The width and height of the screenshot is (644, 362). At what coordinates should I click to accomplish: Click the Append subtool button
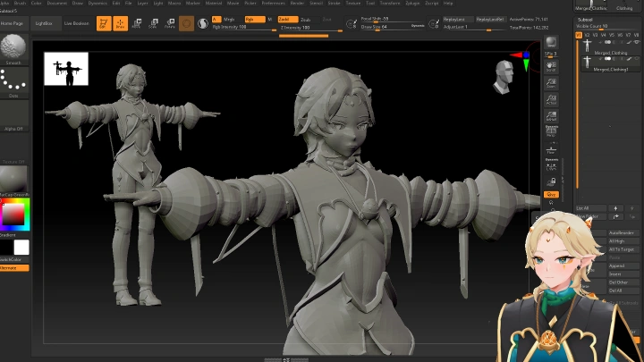[x=623, y=266]
